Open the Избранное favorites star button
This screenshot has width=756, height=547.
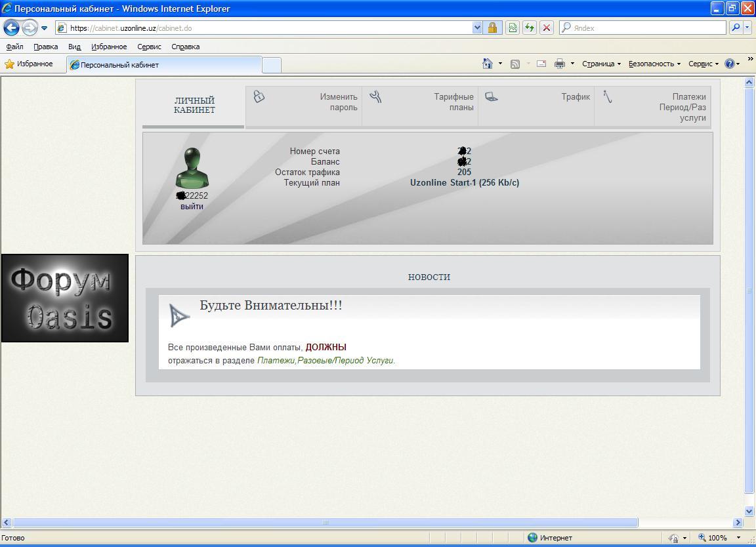tap(29, 64)
